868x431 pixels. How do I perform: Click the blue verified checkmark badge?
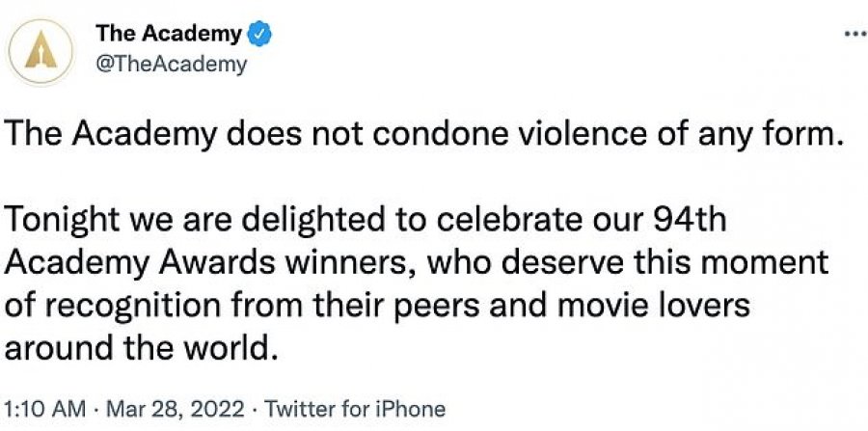(x=258, y=33)
